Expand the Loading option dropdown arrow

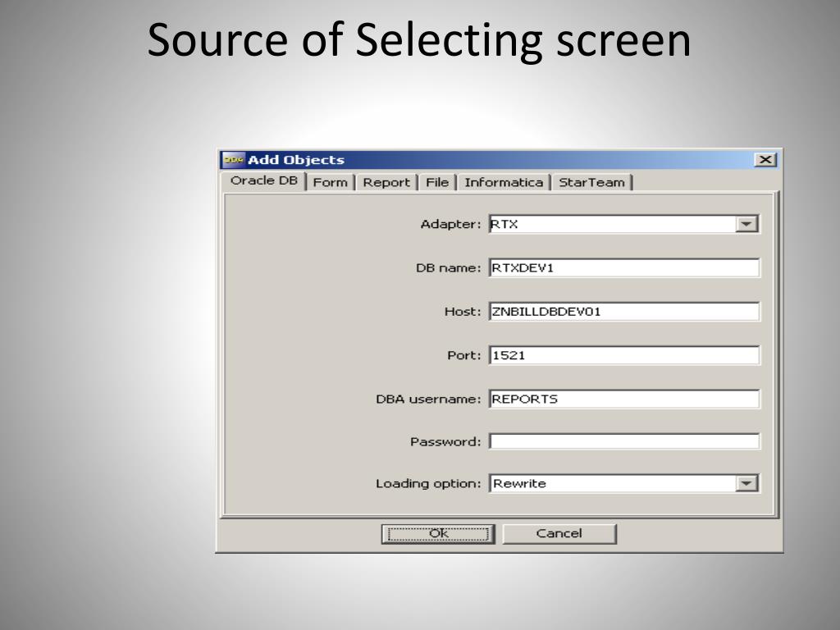point(746,483)
